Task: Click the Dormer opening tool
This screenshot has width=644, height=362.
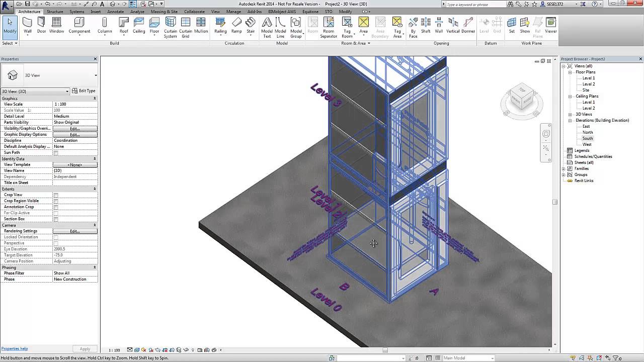Action: coord(468,25)
